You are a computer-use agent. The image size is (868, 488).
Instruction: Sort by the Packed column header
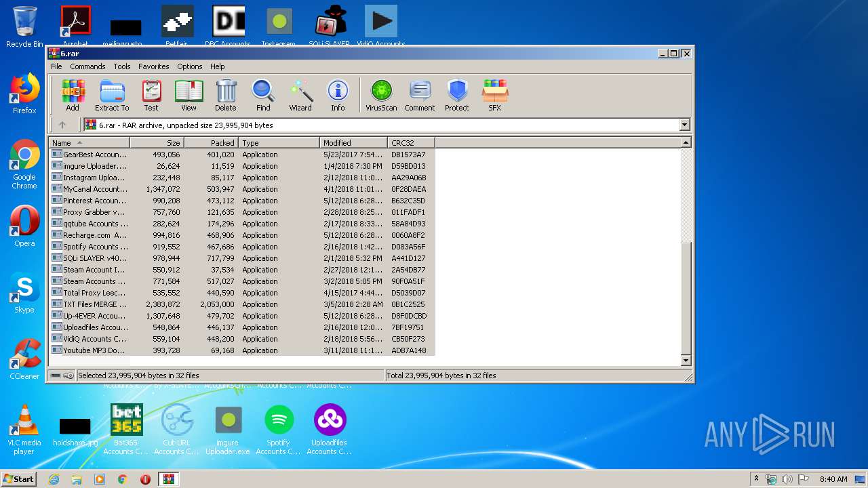point(211,143)
